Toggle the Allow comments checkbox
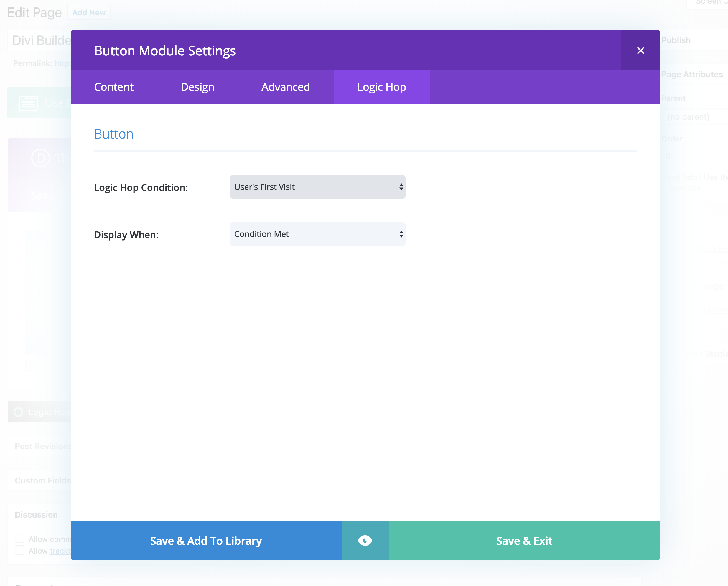 coord(19,538)
